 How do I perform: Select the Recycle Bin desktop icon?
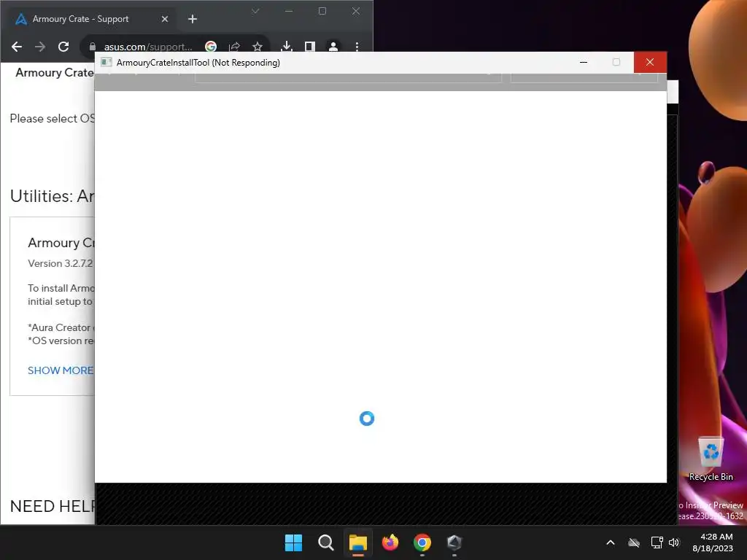711,459
